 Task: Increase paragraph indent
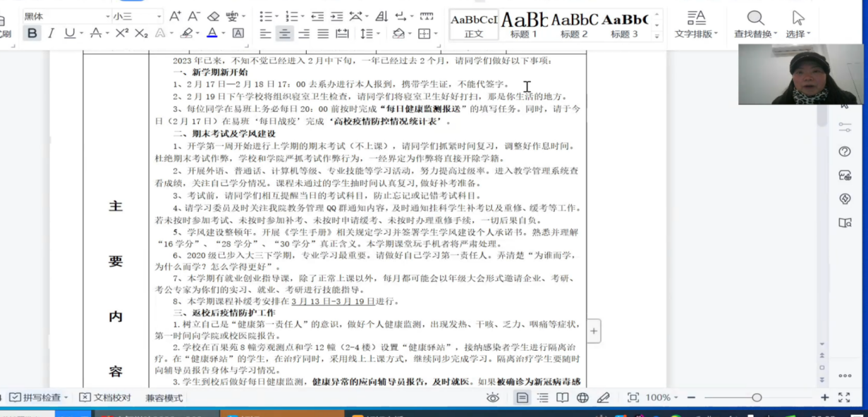pyautogui.click(x=336, y=16)
